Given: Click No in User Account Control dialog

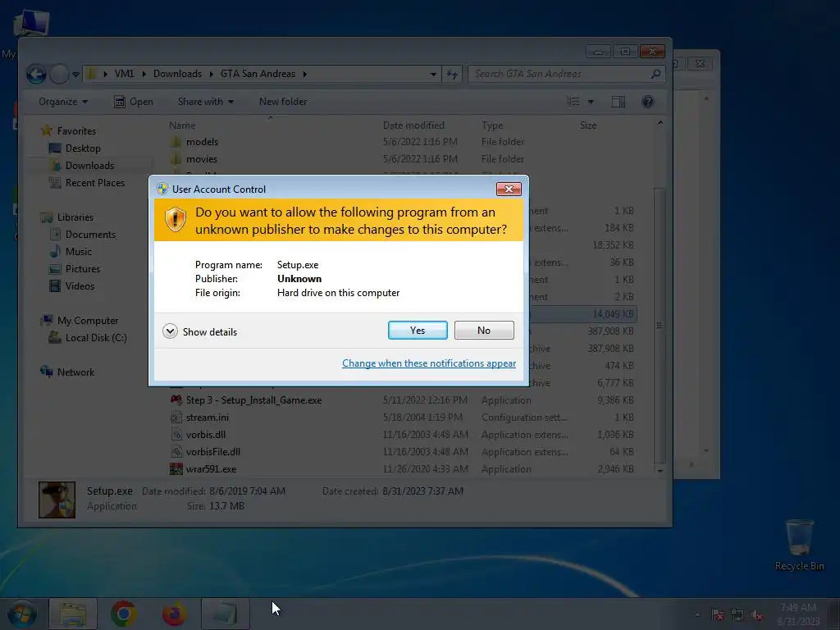Looking at the screenshot, I should tap(484, 330).
